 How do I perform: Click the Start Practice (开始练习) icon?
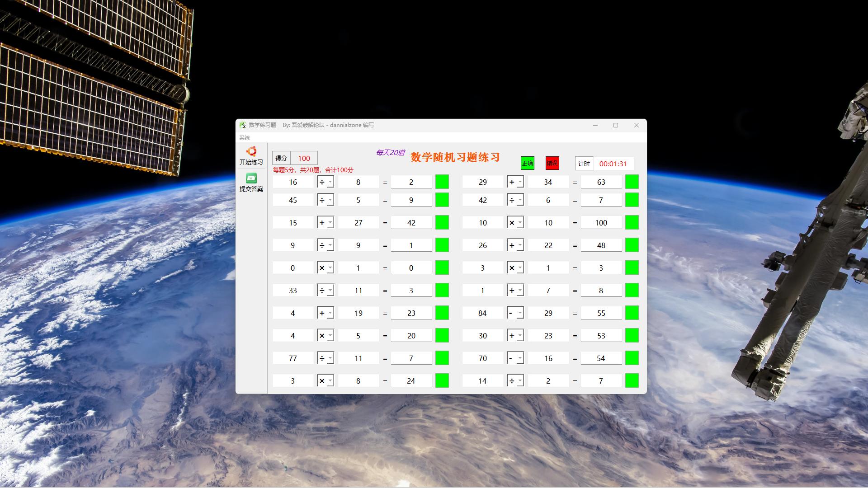tap(251, 151)
